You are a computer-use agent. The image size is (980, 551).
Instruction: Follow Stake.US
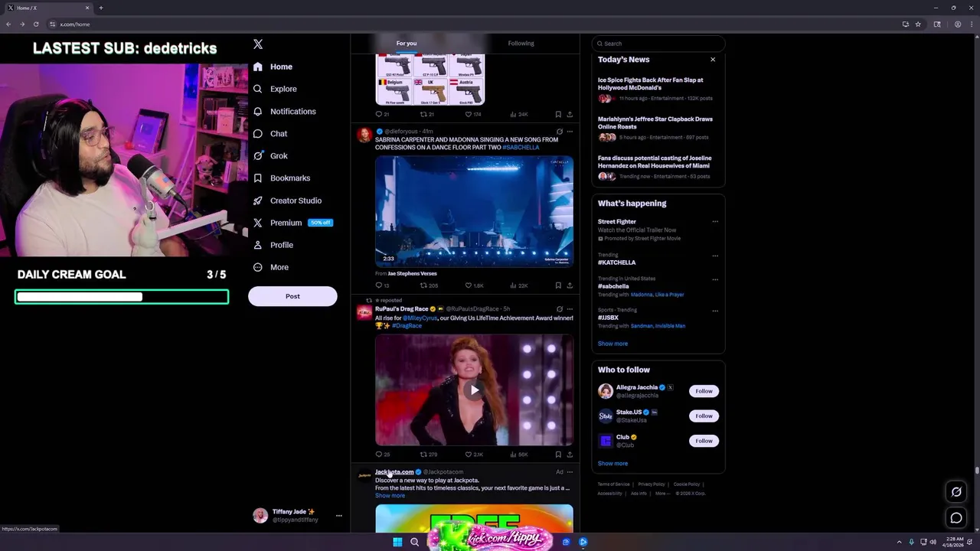click(704, 416)
